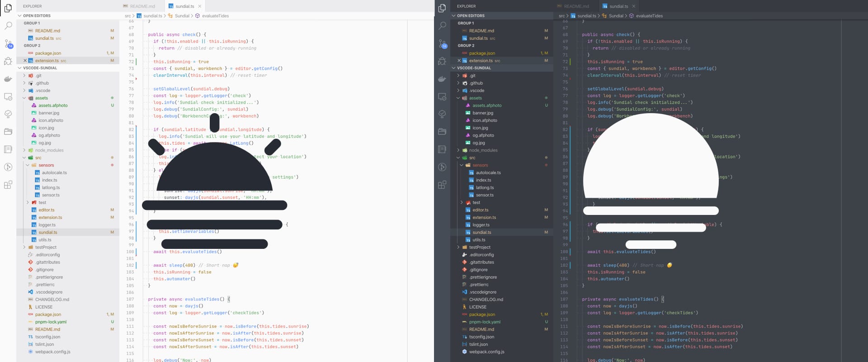Viewport: 868px width, 362px height.
Task: Open Remote Explorer in light theme window
Action: click(8, 96)
